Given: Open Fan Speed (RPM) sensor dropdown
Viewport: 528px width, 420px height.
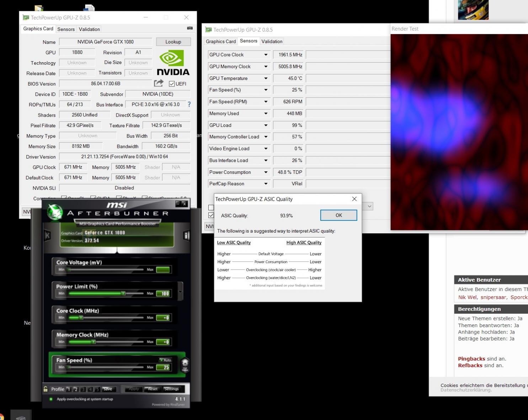Looking at the screenshot, I should coord(266,102).
